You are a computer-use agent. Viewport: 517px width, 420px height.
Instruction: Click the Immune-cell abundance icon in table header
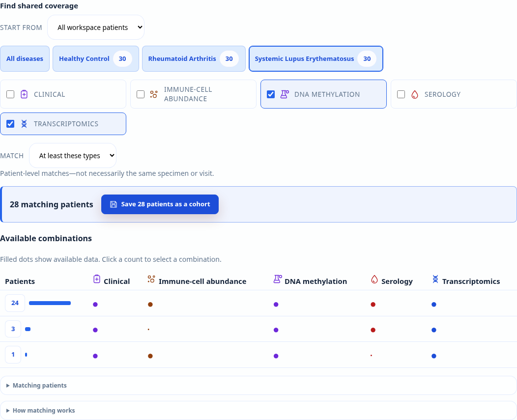click(x=151, y=279)
